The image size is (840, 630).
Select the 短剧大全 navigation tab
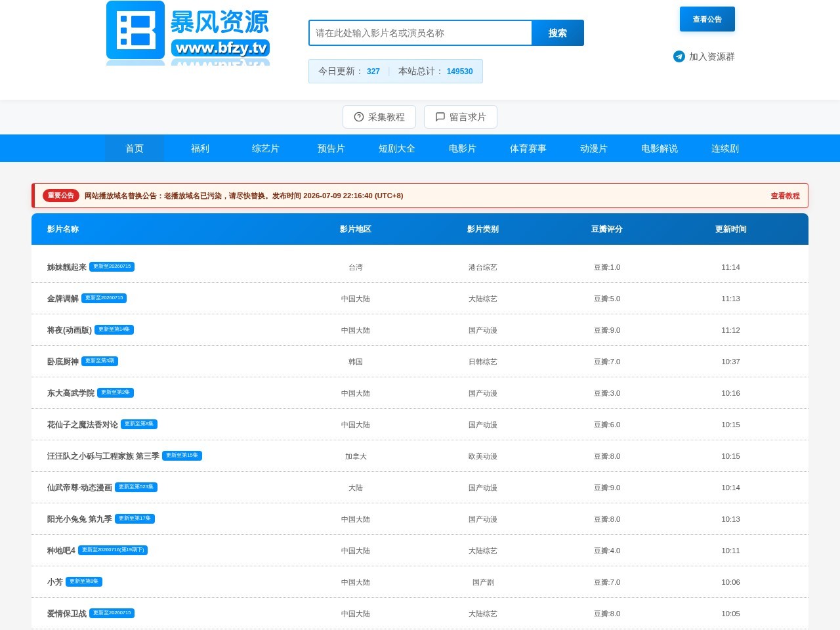pos(397,148)
